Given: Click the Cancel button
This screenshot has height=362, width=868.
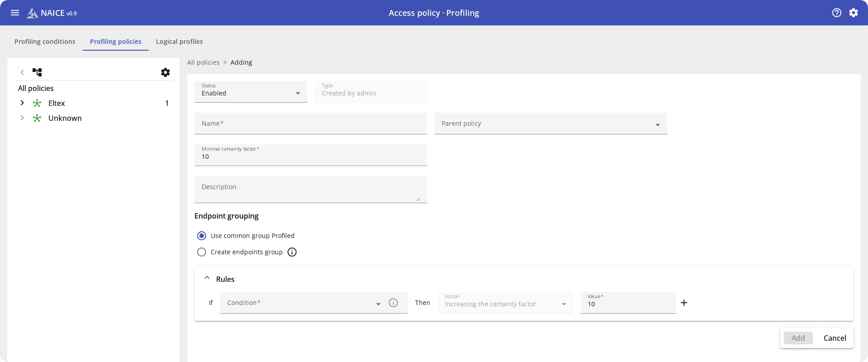Looking at the screenshot, I should pos(835,338).
